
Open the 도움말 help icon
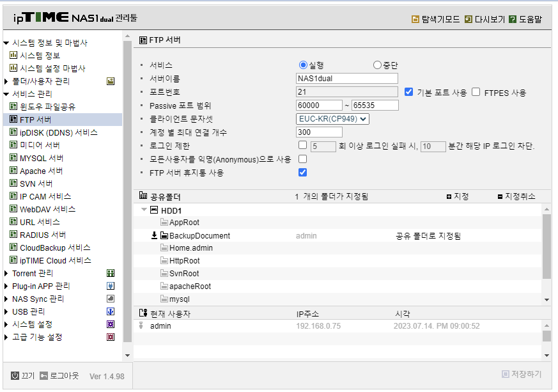click(x=513, y=19)
